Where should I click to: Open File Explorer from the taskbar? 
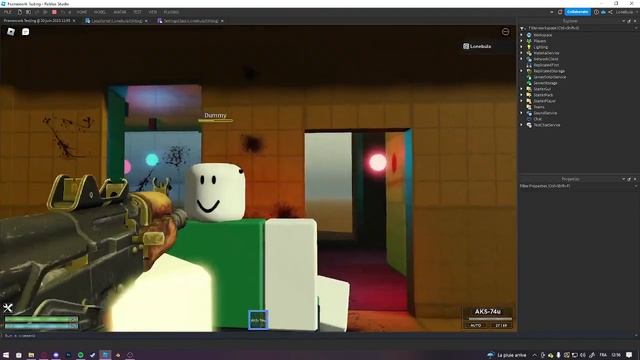pos(31,355)
